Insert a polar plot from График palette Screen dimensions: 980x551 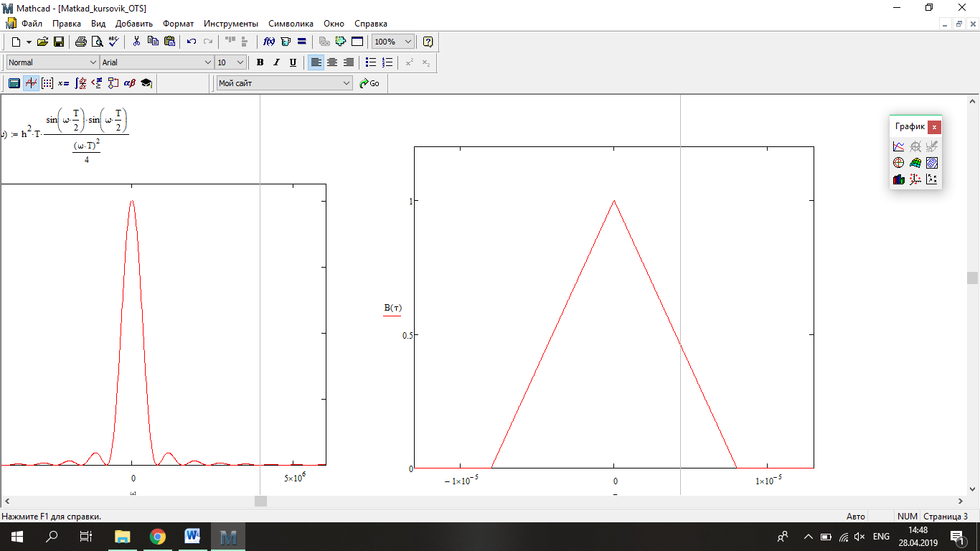(898, 163)
